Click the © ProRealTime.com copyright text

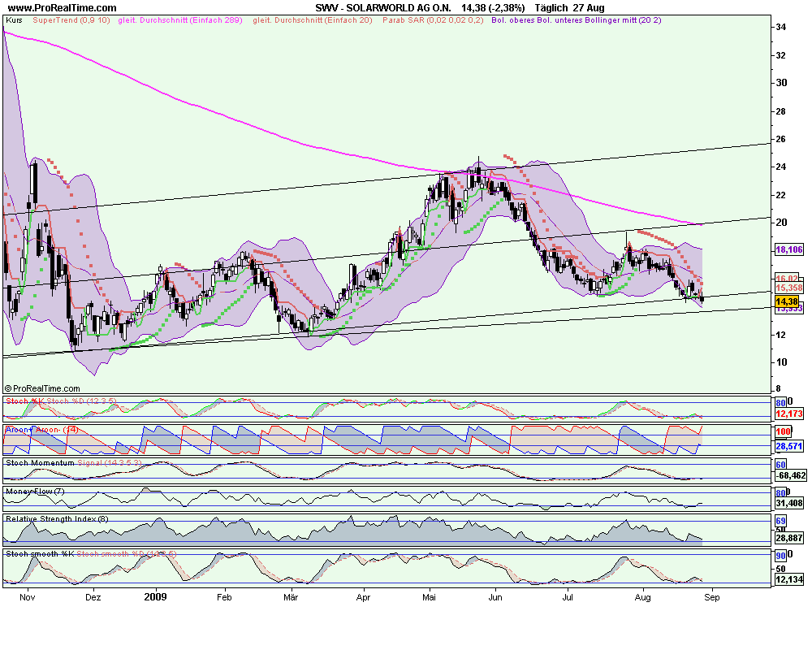[42, 388]
